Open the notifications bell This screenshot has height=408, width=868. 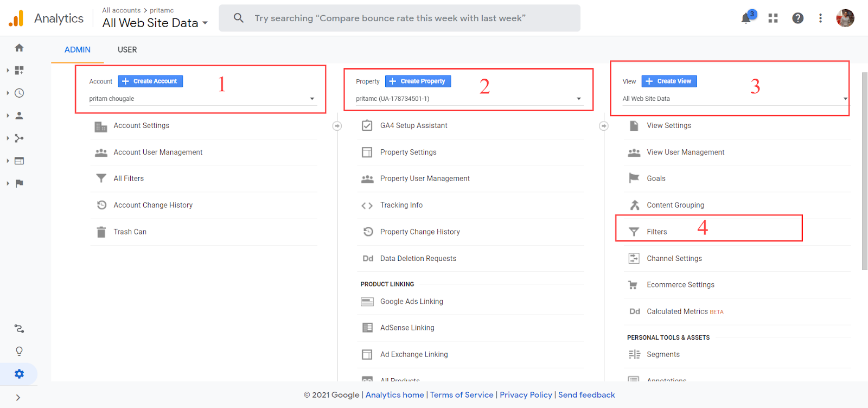click(746, 18)
